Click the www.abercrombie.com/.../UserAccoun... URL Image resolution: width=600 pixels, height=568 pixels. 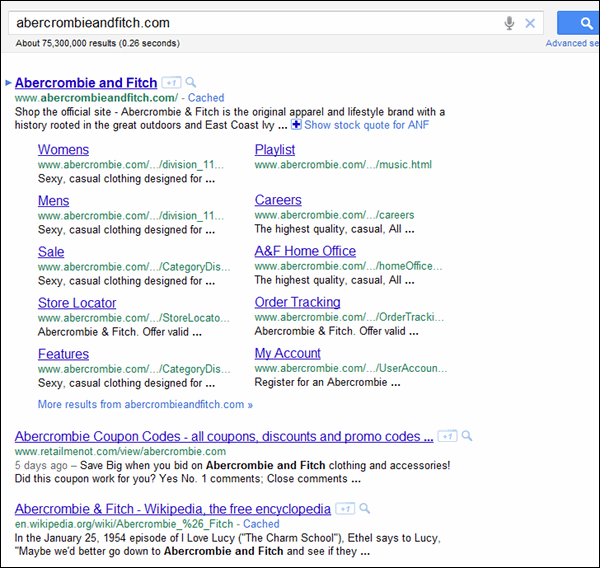pos(351,368)
